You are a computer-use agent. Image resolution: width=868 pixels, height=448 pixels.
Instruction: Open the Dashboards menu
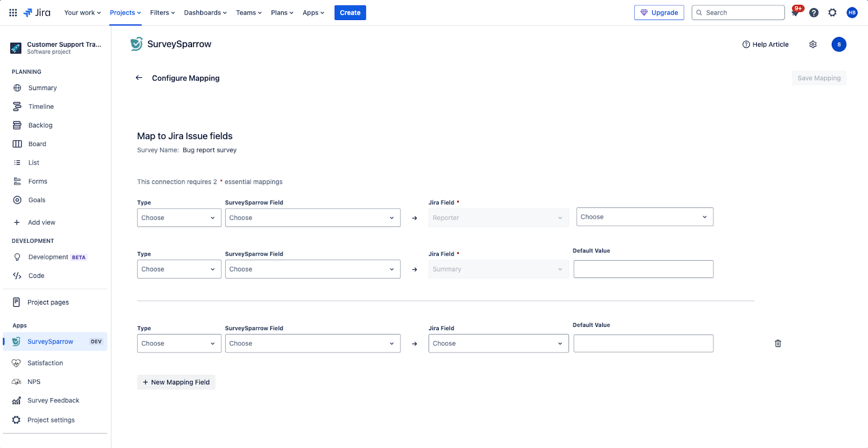click(205, 12)
